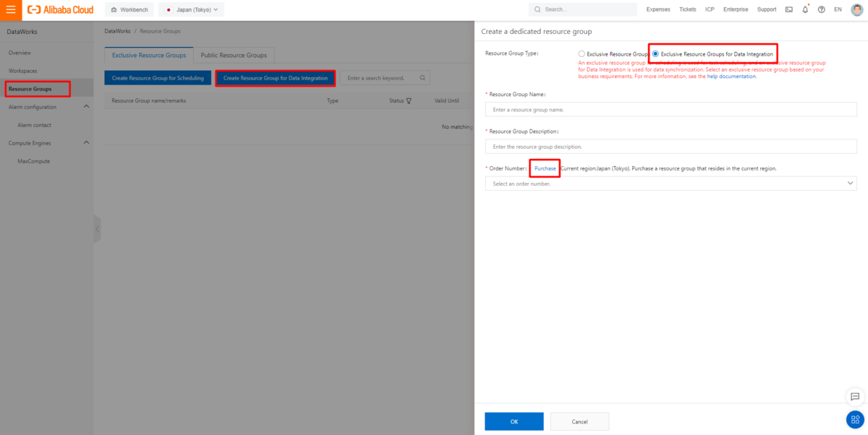This screenshot has height=435, width=868.
Task: Collapse the sidebar with the handle
Action: coord(97,230)
